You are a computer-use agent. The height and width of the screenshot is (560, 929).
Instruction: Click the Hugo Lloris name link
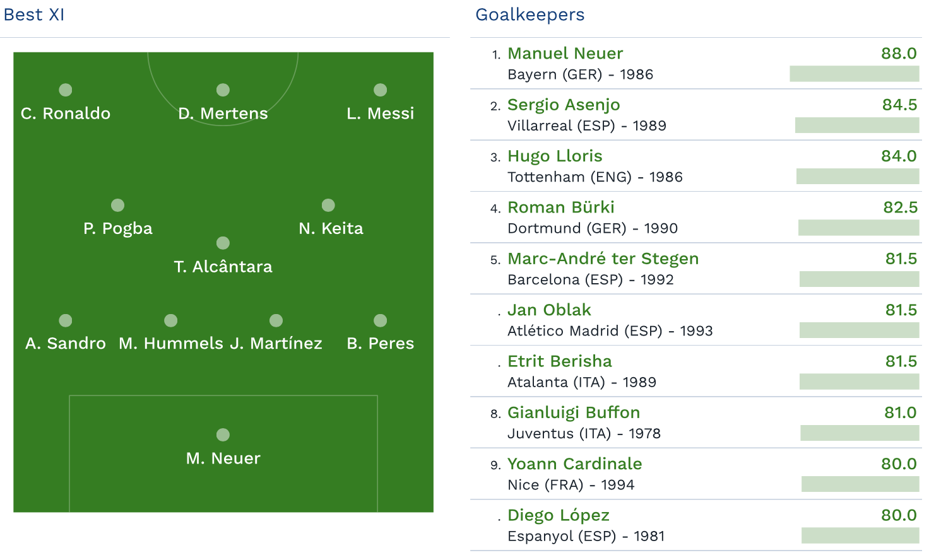pos(555,156)
